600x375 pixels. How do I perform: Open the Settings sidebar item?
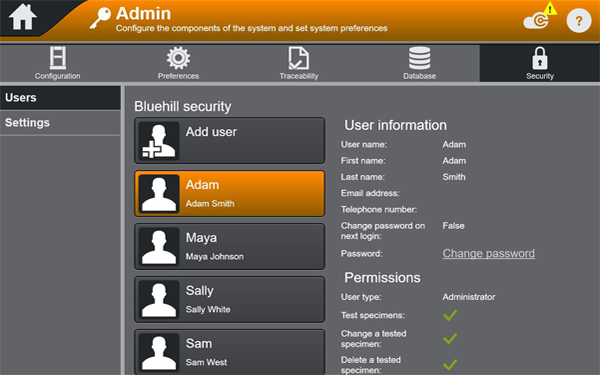(60, 123)
